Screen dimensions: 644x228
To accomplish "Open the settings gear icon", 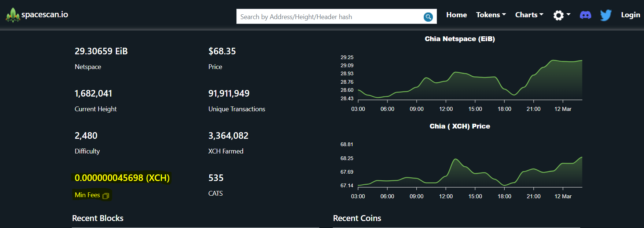I will coord(558,15).
